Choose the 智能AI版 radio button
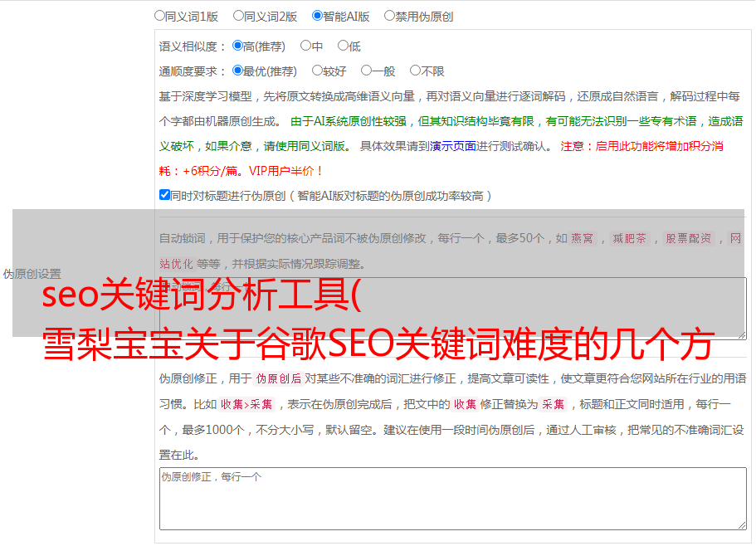This screenshot has height=546, width=756. pos(317,16)
